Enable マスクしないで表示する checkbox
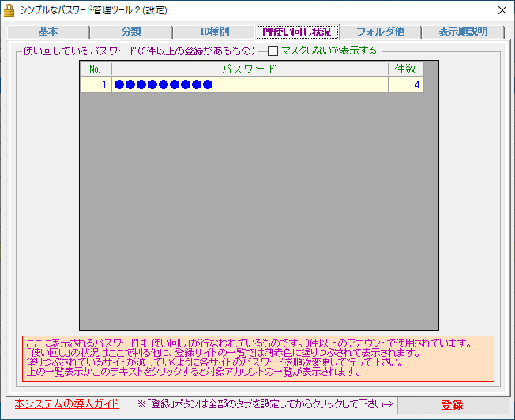This screenshot has height=420, width=515. click(x=273, y=51)
